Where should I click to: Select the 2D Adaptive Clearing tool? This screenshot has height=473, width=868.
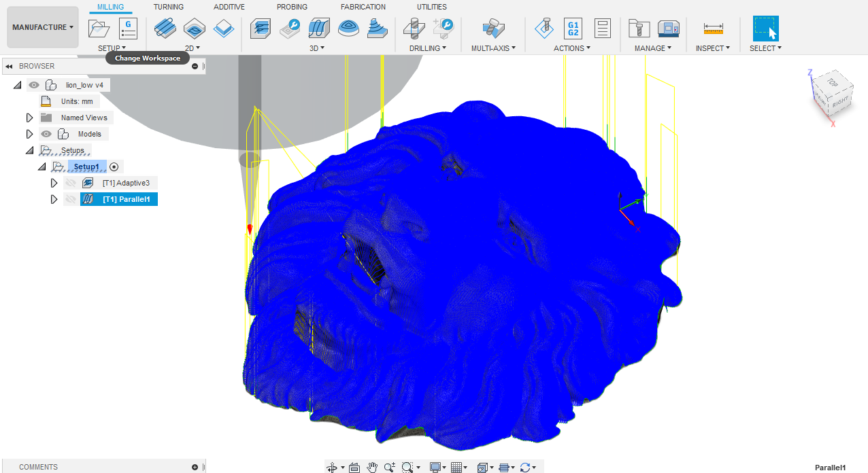point(164,29)
